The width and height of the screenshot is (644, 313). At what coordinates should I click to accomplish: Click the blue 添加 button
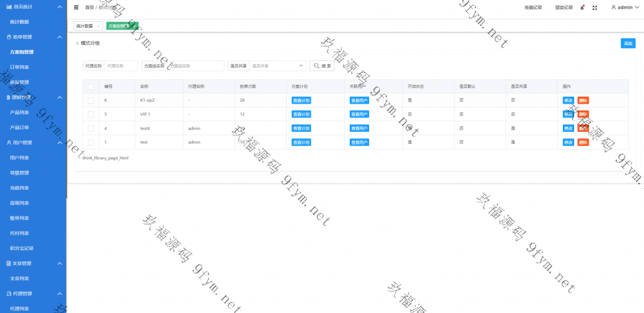[x=628, y=43]
